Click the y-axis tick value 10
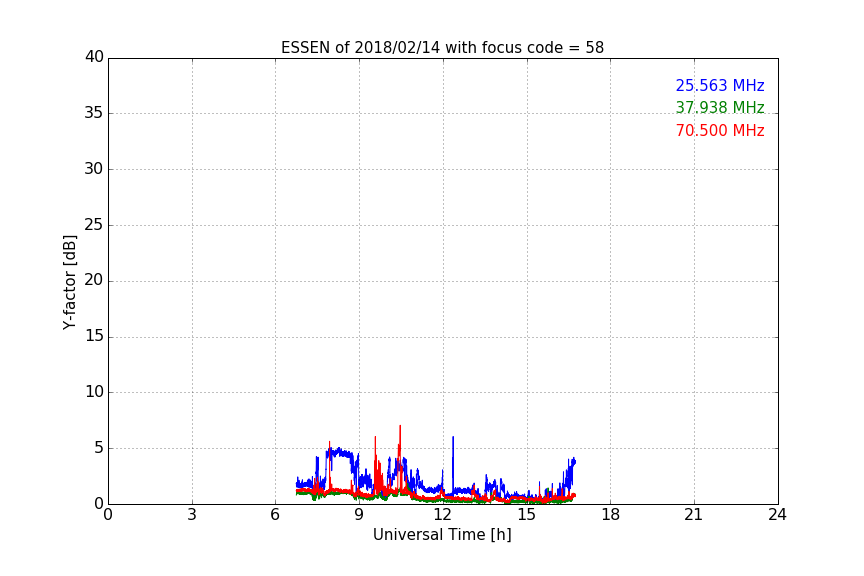The width and height of the screenshot is (864, 576). [x=94, y=392]
